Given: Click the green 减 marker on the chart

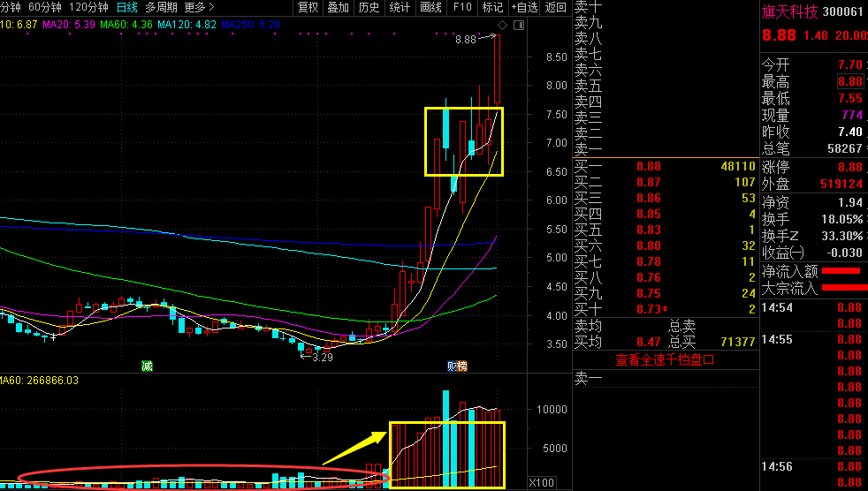Looking at the screenshot, I should point(147,366).
